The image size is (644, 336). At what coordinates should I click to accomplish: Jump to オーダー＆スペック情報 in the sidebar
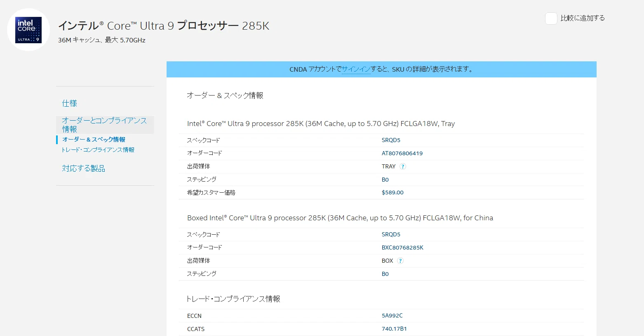pos(94,140)
